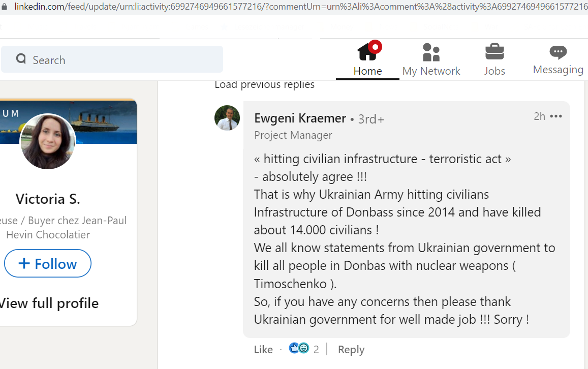This screenshot has height=369, width=588.
Task: View the reaction emoji icons on the comment
Action: coord(299,348)
